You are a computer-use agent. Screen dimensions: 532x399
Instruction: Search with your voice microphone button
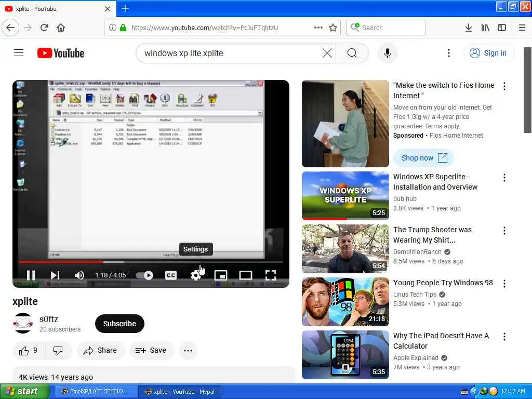click(388, 53)
